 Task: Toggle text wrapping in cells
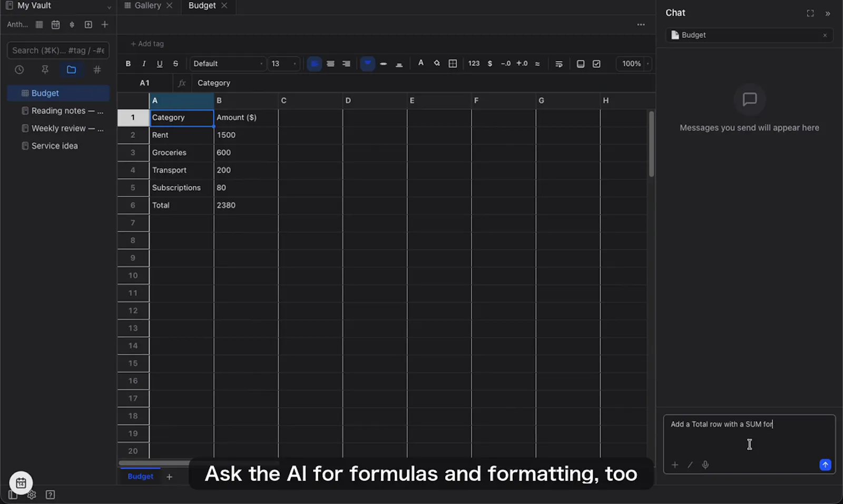(x=559, y=64)
